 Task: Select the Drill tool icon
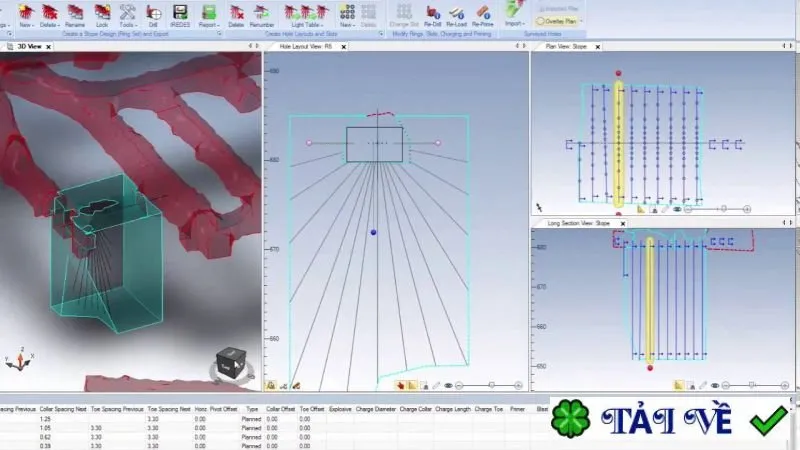click(153, 15)
